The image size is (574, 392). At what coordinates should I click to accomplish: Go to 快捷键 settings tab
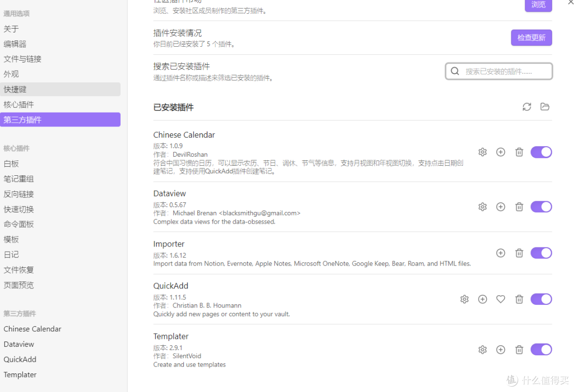coord(60,89)
